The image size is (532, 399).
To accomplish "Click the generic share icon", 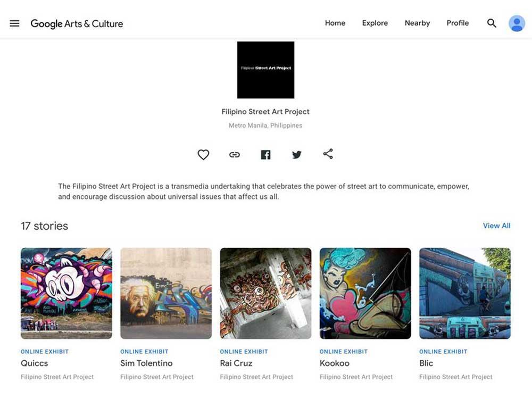I will coord(328,154).
